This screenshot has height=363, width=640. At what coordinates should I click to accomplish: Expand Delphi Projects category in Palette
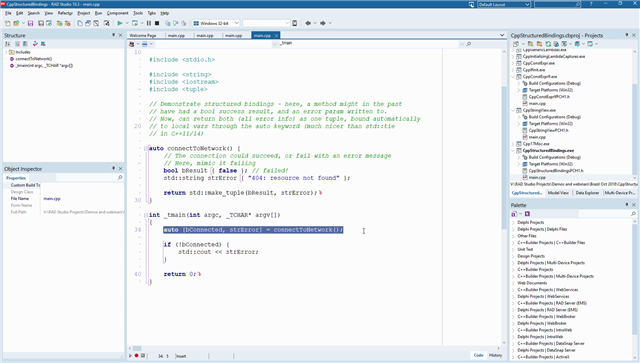tap(513, 223)
